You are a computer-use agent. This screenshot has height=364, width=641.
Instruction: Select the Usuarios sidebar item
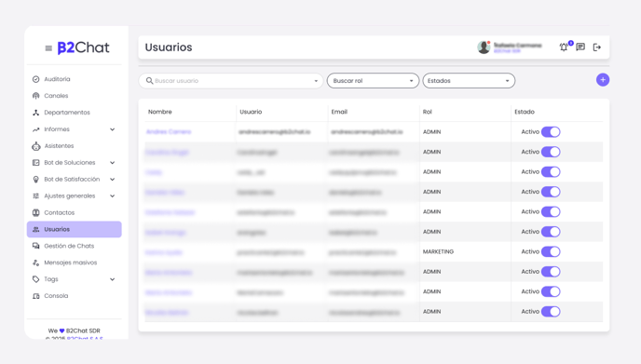coord(74,229)
